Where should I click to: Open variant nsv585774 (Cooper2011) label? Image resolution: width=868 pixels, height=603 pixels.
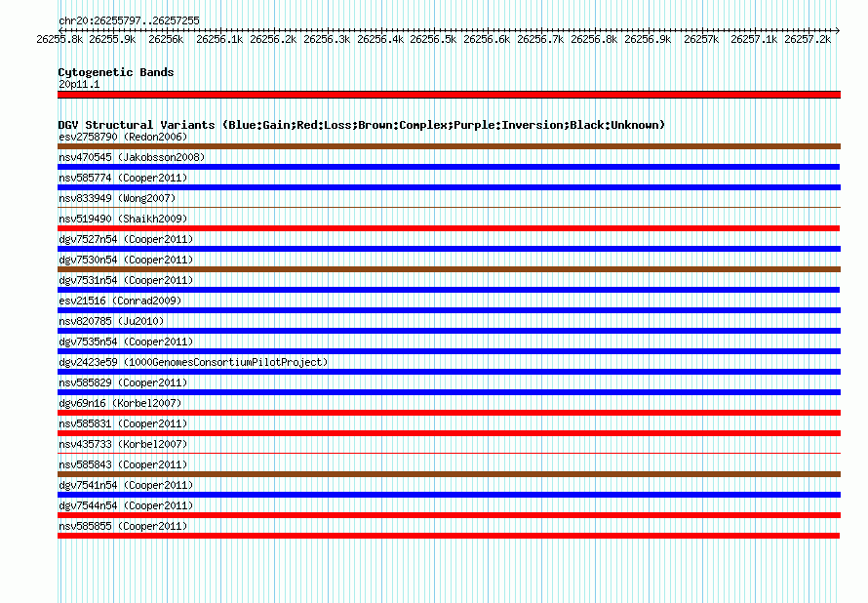pos(123,178)
